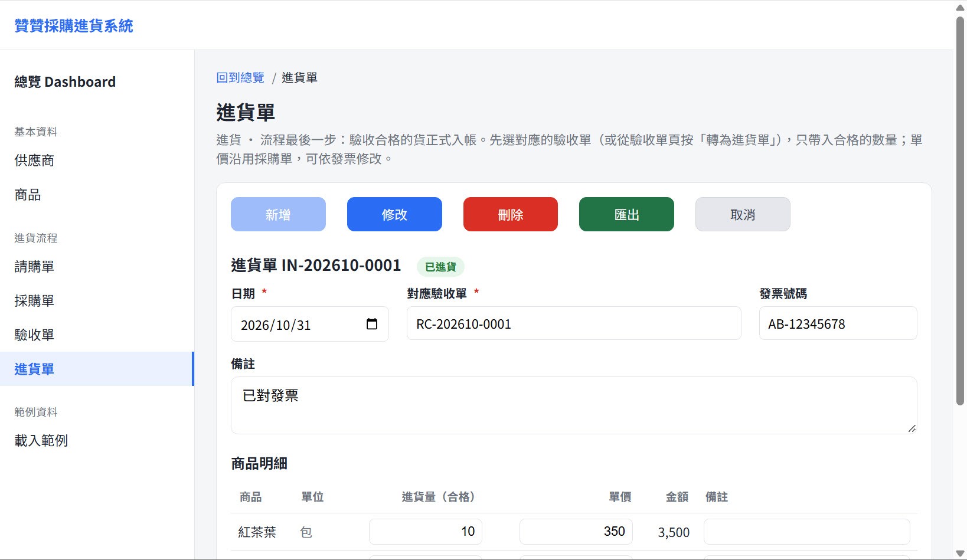Click the 贊贊採購進貨系統 title link

74,26
